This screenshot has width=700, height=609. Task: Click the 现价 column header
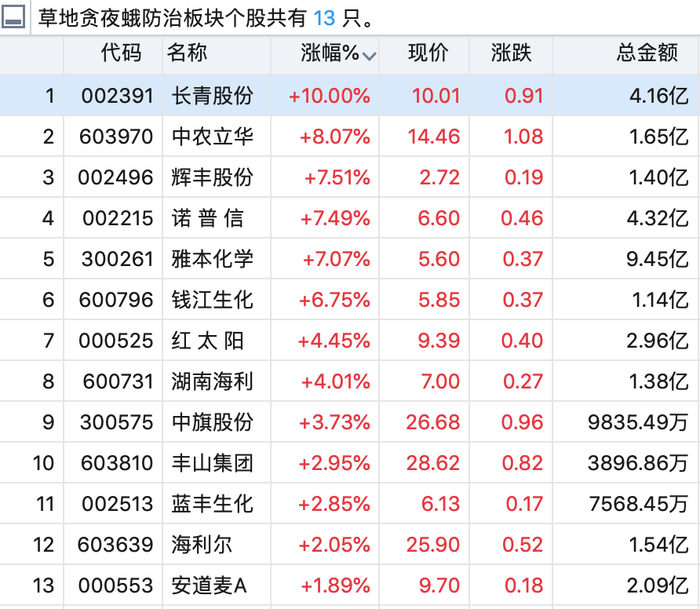tap(428, 53)
